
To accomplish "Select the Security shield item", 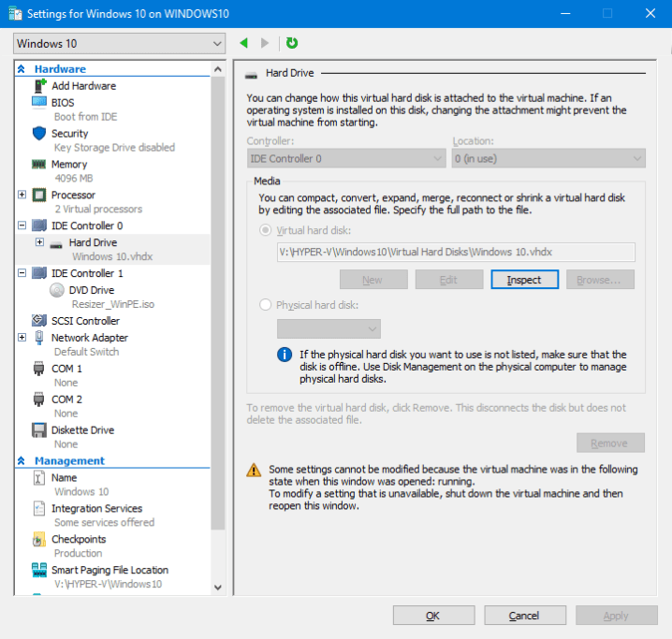I will click(x=69, y=134).
